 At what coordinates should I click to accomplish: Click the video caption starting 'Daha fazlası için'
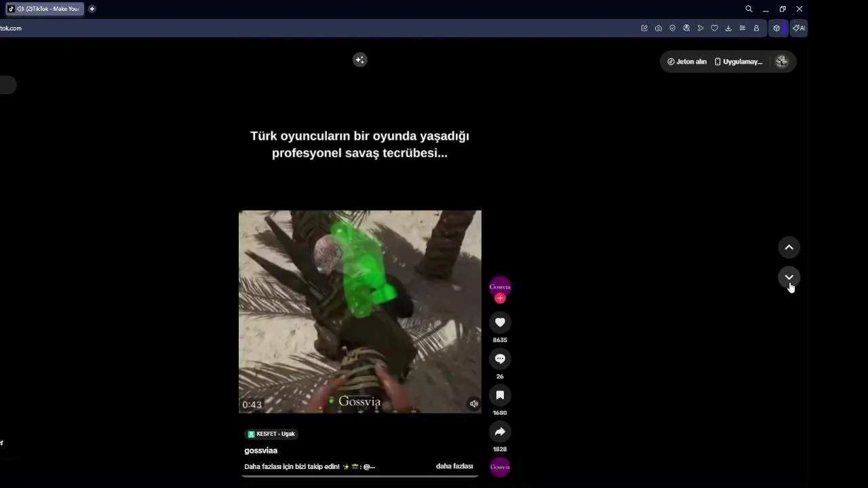[x=309, y=466]
